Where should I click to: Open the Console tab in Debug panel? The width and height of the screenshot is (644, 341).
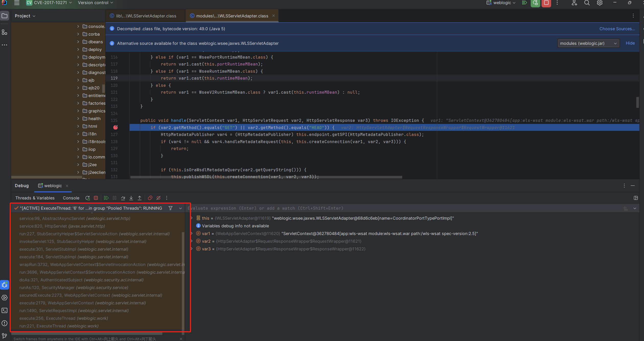[71, 198]
